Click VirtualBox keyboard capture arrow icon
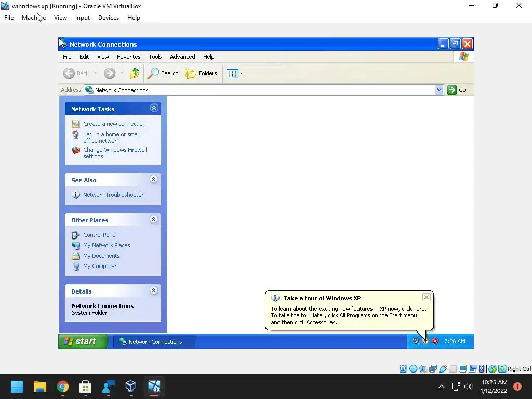The width and height of the screenshot is (532, 399). [x=502, y=369]
